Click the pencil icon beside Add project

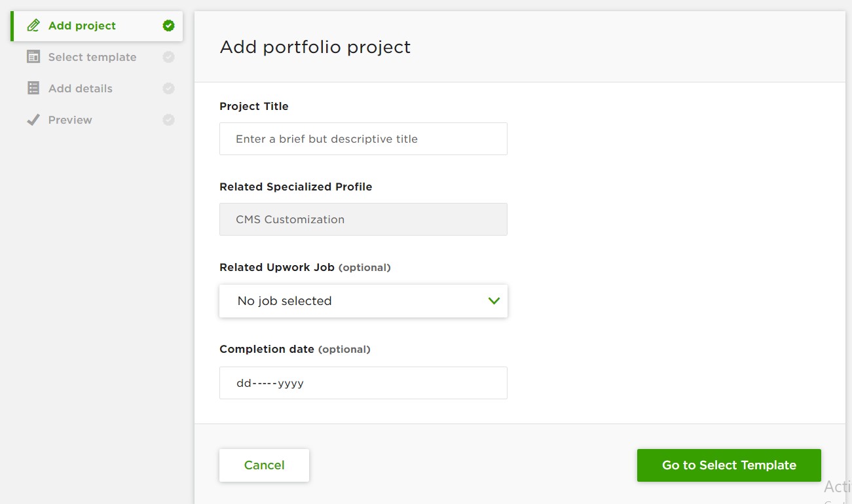coord(32,26)
